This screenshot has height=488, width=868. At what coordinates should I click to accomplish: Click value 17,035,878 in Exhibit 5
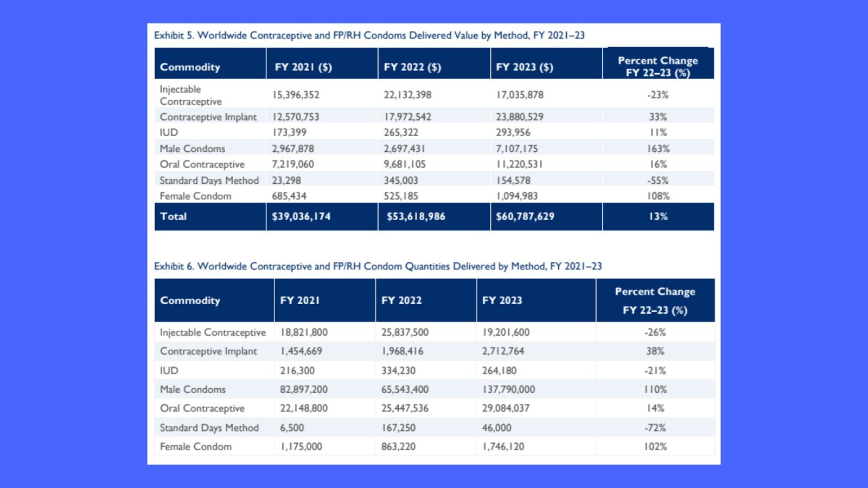pyautogui.click(x=520, y=95)
